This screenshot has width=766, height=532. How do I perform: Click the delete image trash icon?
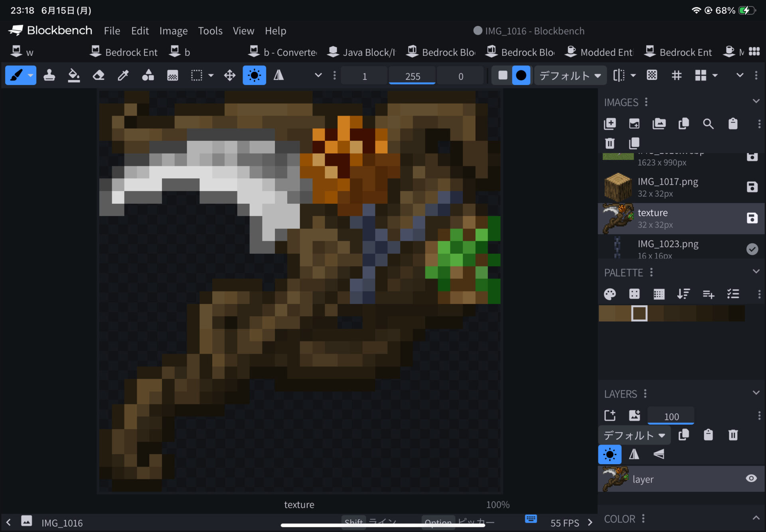[610, 143]
